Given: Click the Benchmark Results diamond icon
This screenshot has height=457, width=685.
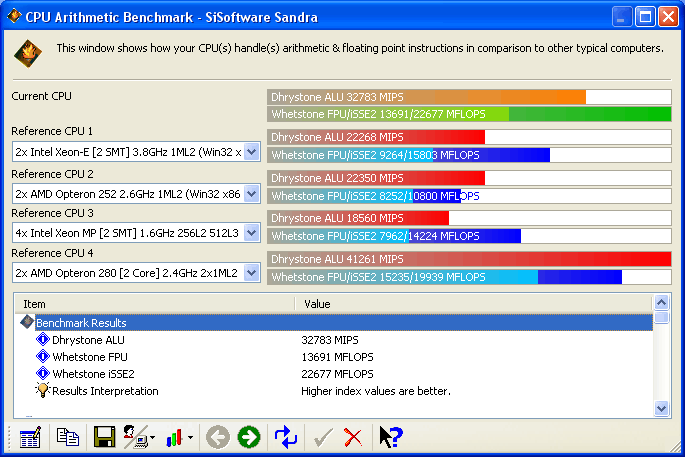Looking at the screenshot, I should 27,322.
